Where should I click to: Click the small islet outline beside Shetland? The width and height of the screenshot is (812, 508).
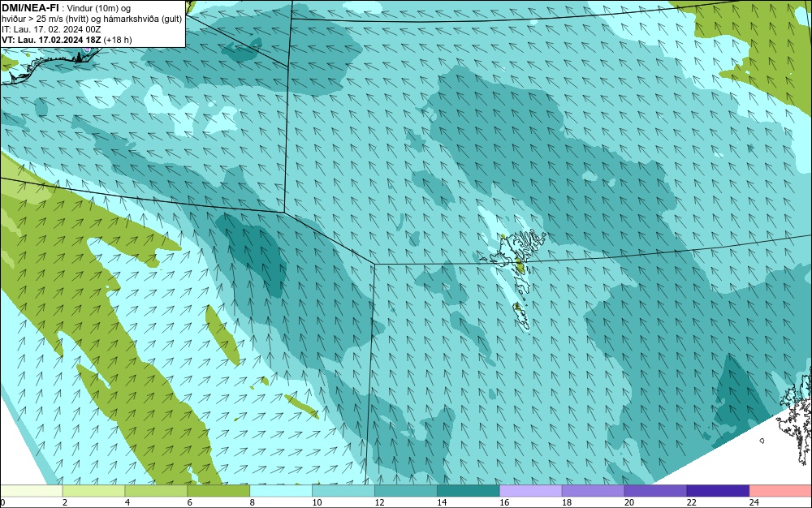(762, 441)
